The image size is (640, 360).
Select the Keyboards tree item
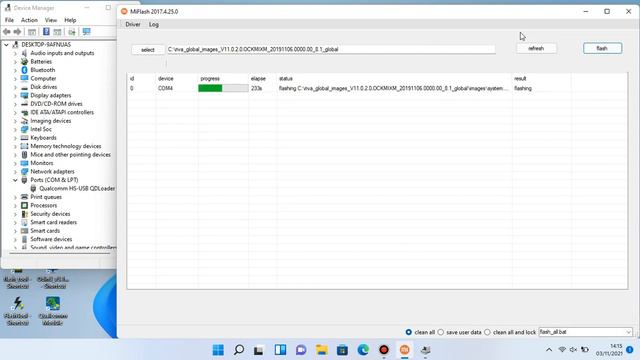click(x=43, y=138)
